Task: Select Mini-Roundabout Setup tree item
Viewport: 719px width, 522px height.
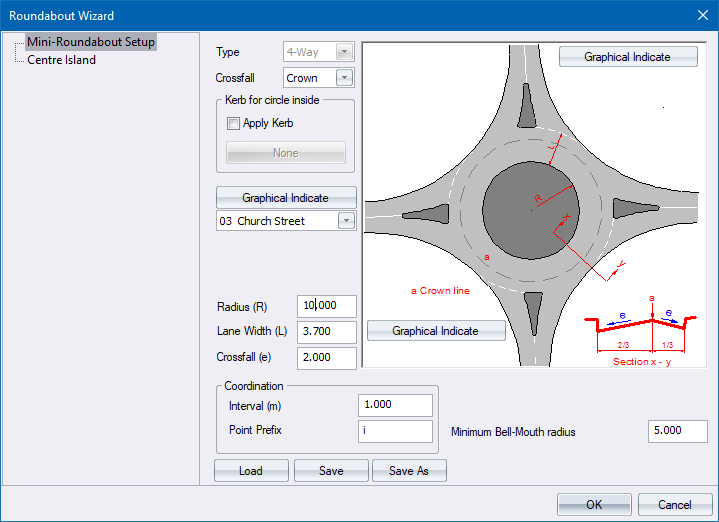Action: click(x=91, y=42)
